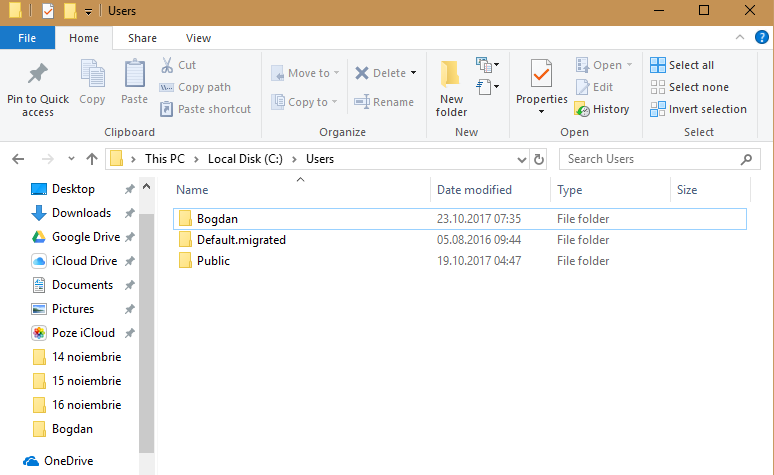Screen dimensions: 774x475
Task: Go forward with right arrow
Action: pyautogui.click(x=47, y=159)
